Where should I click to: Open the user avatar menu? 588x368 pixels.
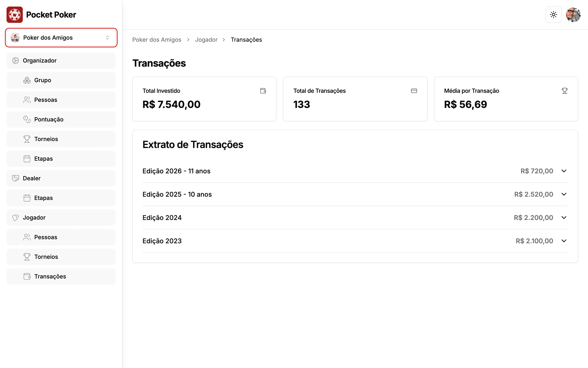(573, 15)
